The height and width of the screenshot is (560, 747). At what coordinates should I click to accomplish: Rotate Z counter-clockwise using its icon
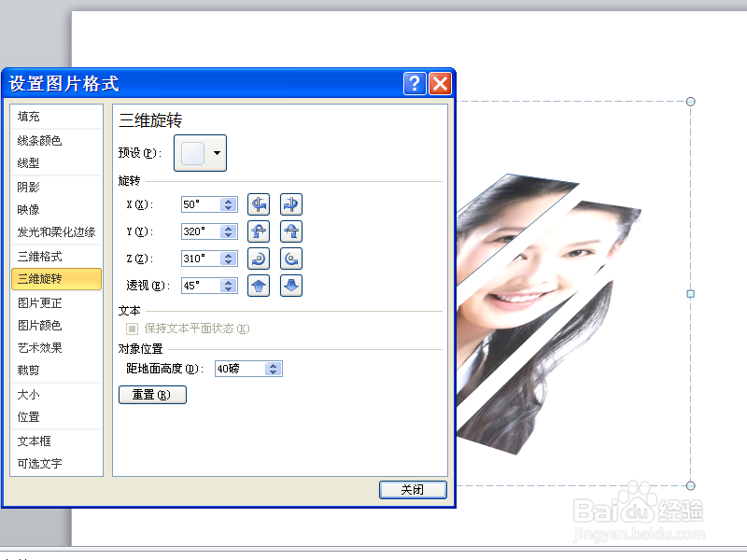[291, 259]
